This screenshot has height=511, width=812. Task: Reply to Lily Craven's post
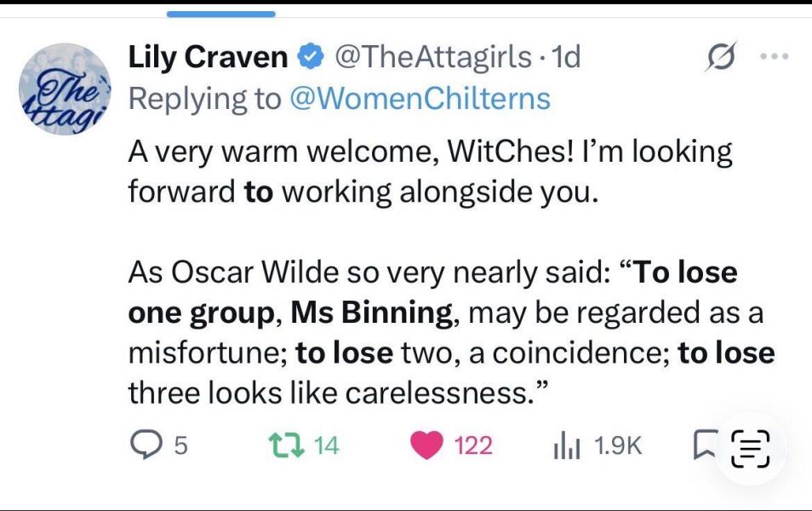[147, 445]
